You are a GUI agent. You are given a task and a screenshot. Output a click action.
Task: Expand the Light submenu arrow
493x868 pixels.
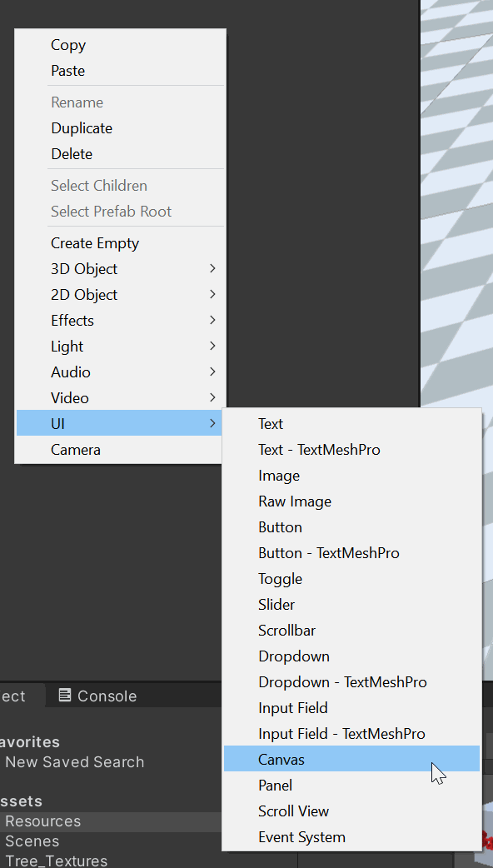pos(212,346)
